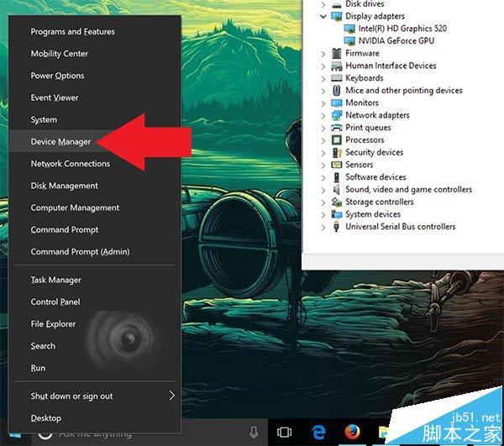Expand Print queues chevron

click(x=323, y=128)
